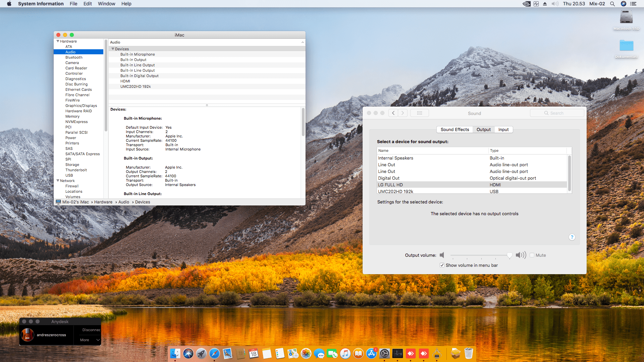Enable the Mute checkbox
Screen dimensions: 644x362
click(x=532, y=255)
